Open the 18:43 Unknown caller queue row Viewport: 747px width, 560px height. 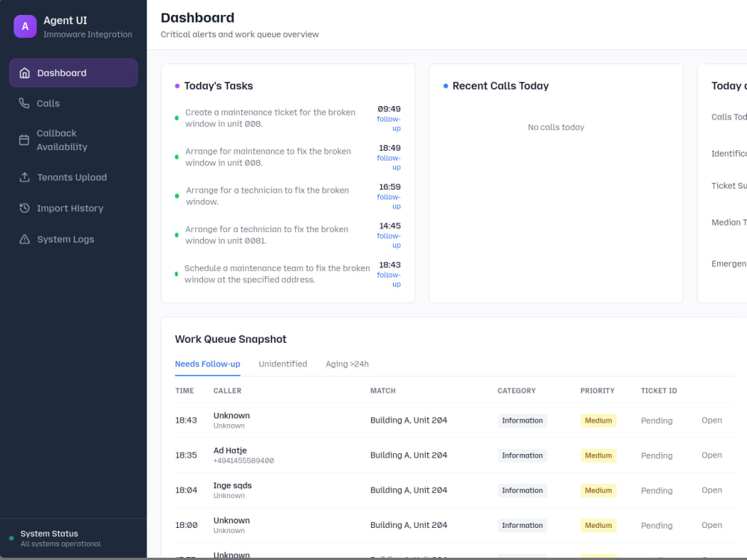coord(455,420)
